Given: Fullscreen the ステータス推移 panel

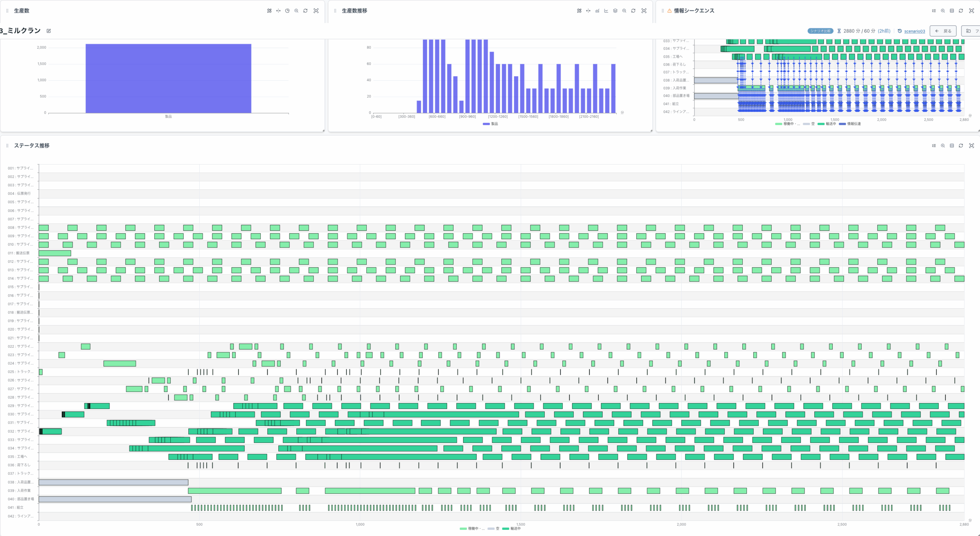Looking at the screenshot, I should (x=971, y=146).
